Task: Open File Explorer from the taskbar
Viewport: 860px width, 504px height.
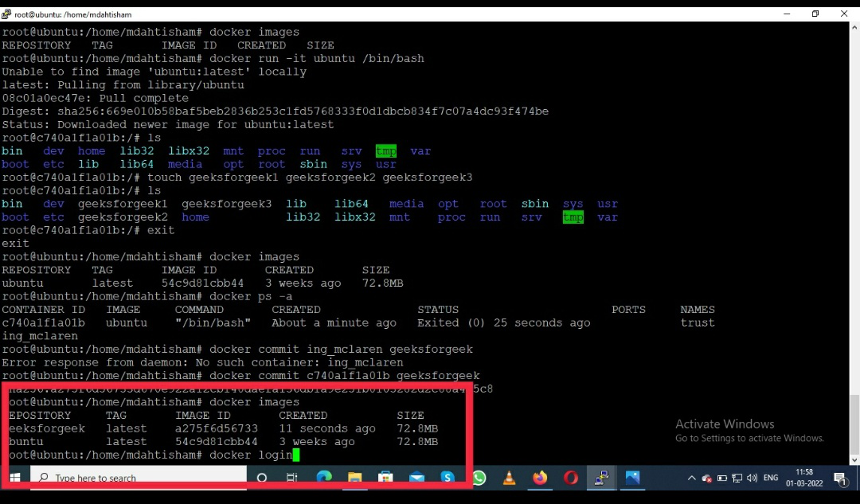Action: pos(354,478)
